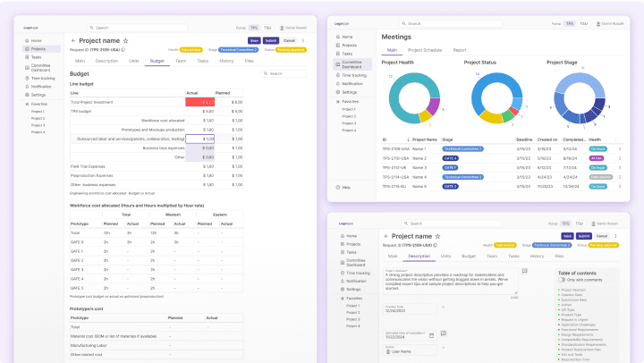Toggle the Only with comments switch
The image size is (644, 363).
(562, 280)
